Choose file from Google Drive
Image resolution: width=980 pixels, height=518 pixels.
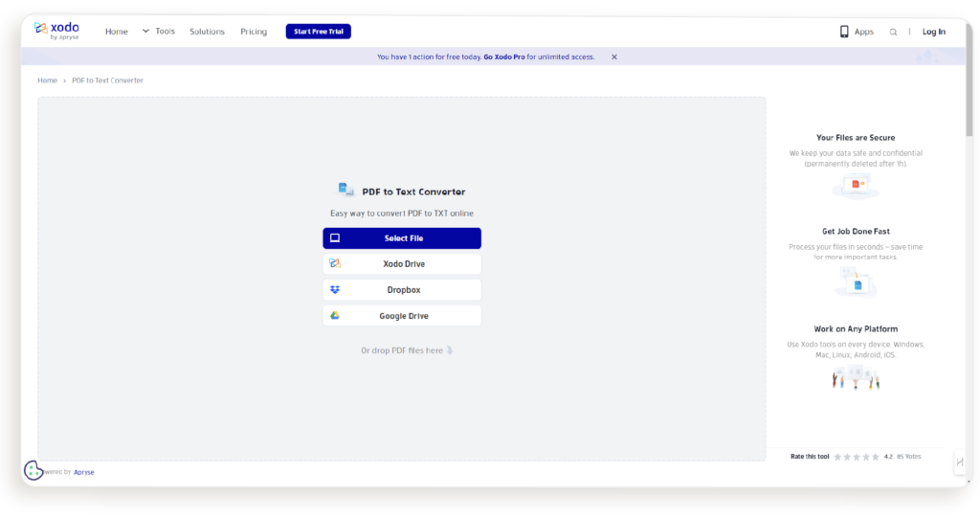tap(402, 316)
